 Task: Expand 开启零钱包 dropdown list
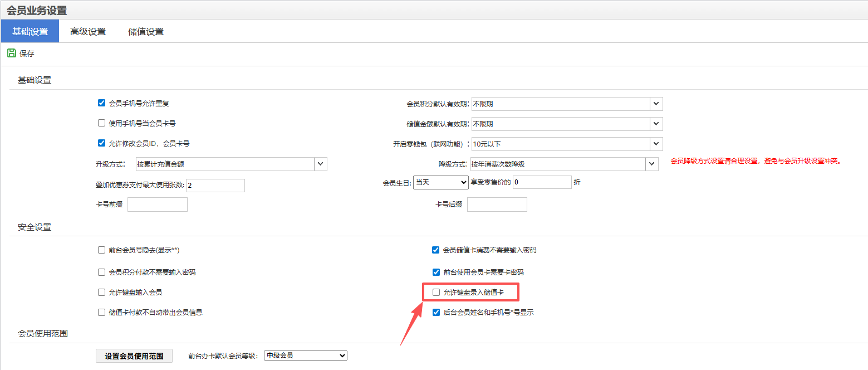(656, 144)
